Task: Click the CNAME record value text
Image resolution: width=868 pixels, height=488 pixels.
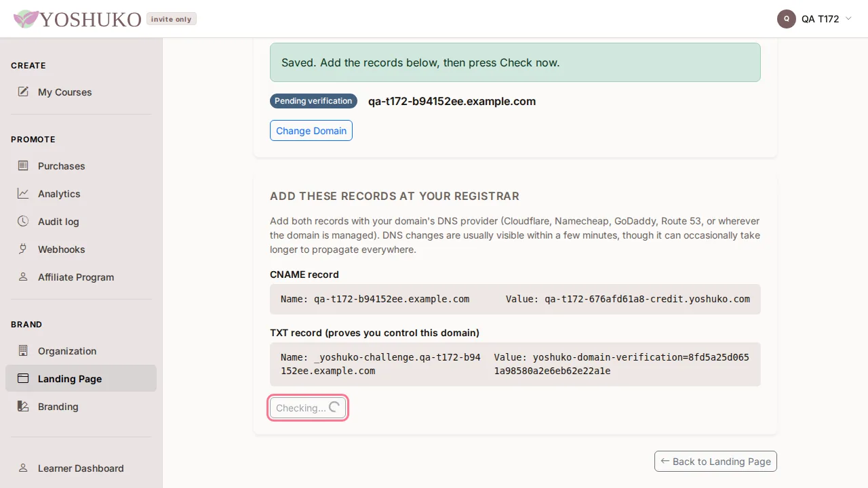Action: pos(628,299)
